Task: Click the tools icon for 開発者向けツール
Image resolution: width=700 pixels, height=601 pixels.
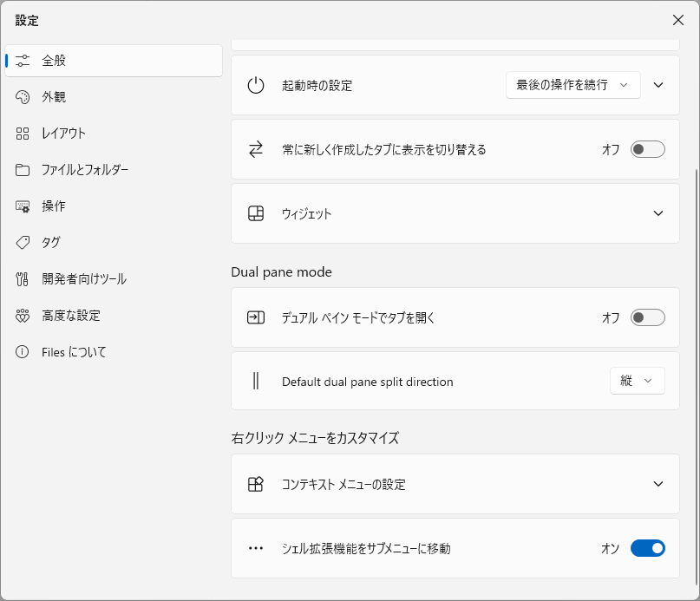Action: pos(23,279)
